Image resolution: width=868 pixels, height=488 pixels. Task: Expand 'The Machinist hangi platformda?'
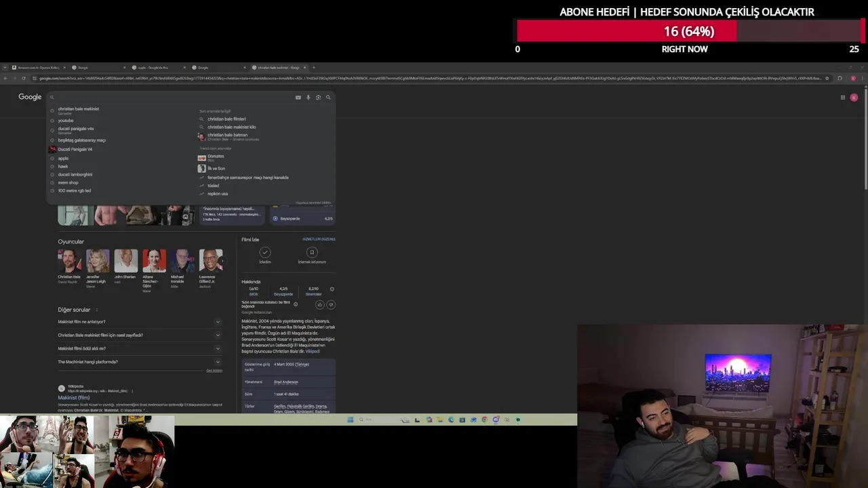click(140, 362)
